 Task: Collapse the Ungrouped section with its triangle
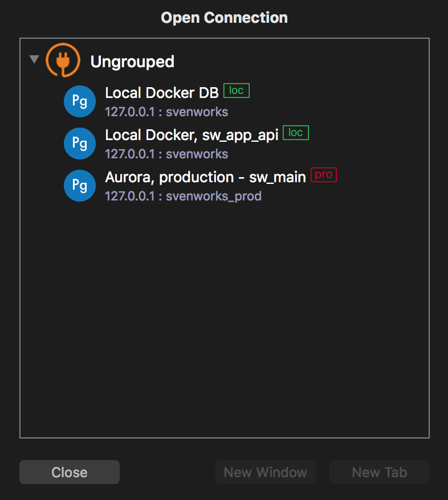pos(34,59)
